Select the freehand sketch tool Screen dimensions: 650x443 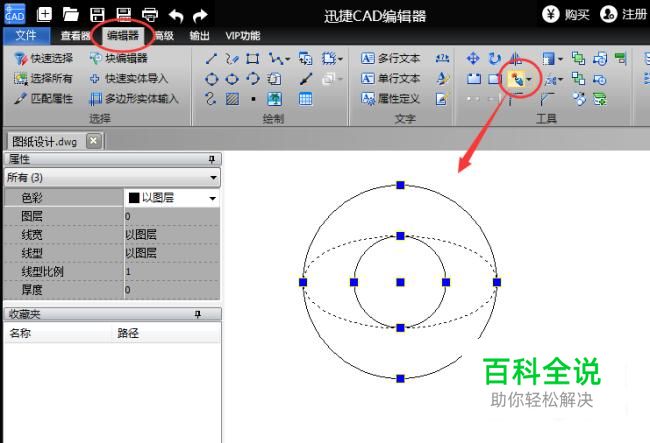pos(232,58)
